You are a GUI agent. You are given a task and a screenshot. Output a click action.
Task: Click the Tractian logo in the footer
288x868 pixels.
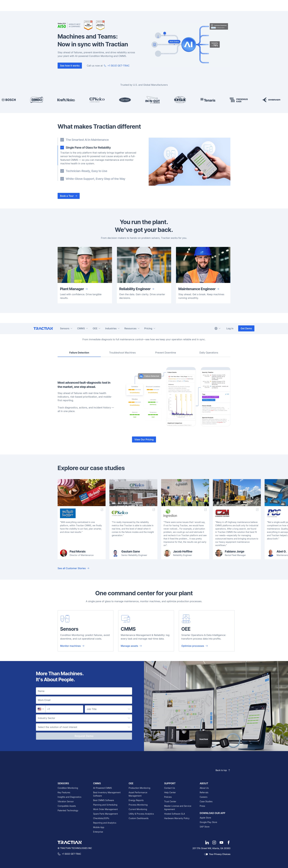point(70,842)
